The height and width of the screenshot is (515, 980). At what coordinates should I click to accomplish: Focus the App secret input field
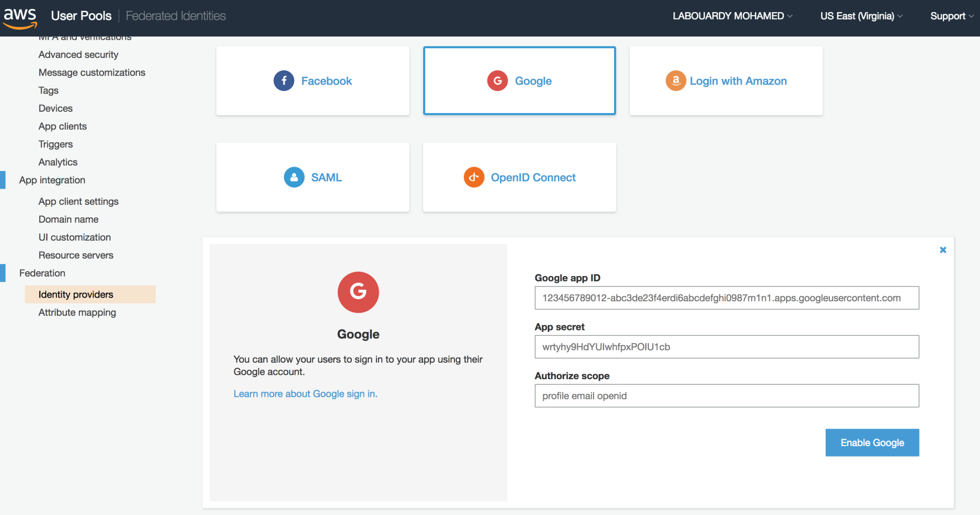727,347
